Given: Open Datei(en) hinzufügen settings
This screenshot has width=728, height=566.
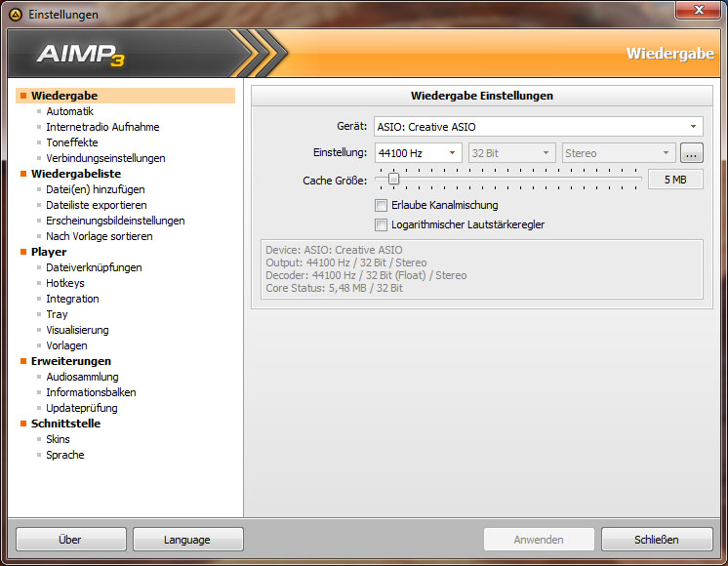Looking at the screenshot, I should 96,189.
